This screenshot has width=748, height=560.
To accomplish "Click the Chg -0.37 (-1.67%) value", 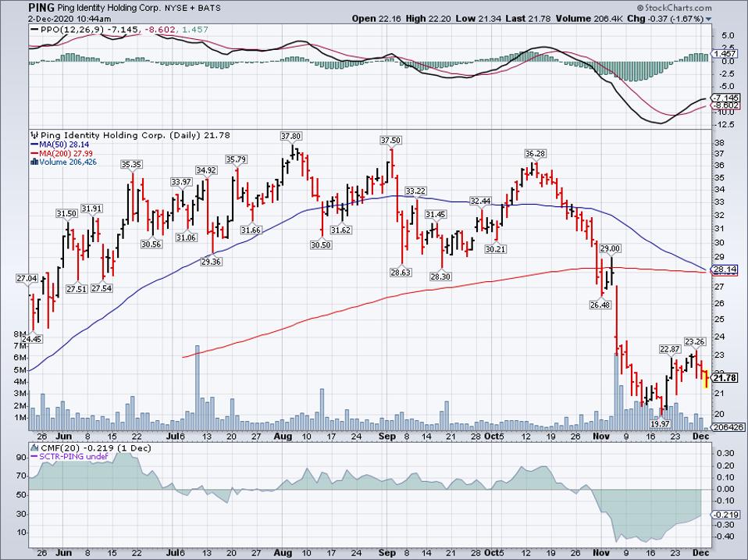I will 665,19.
